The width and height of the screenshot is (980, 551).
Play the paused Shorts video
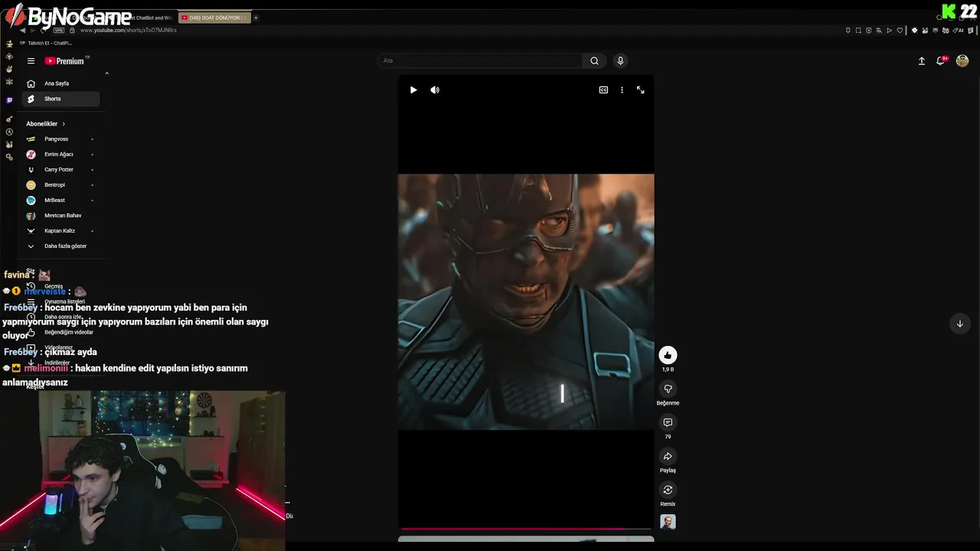click(413, 90)
